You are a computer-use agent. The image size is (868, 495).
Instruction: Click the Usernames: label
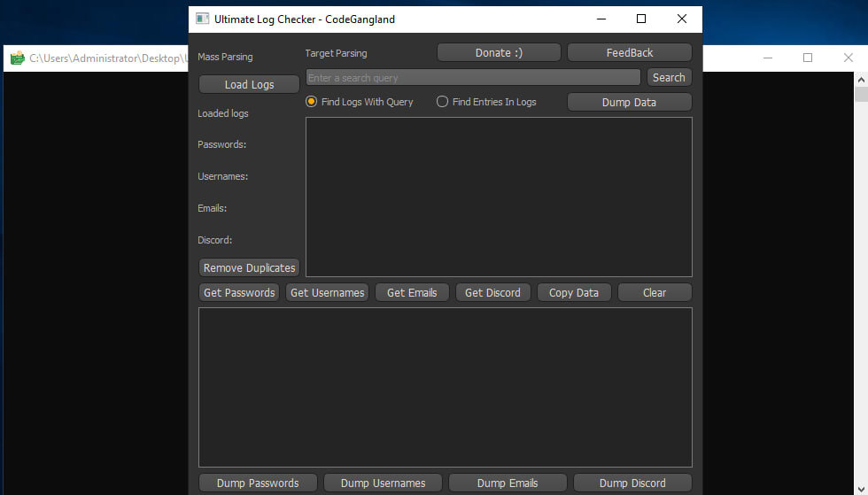[222, 176]
